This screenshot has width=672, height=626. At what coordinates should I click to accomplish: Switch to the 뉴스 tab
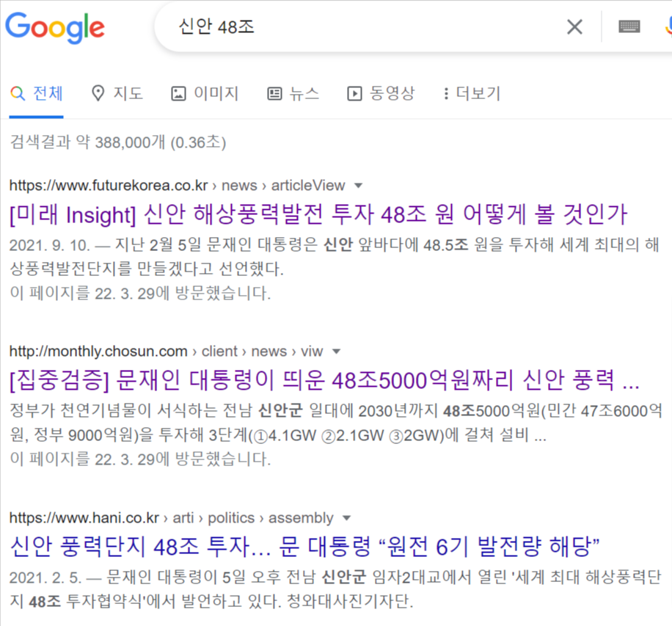point(293,93)
